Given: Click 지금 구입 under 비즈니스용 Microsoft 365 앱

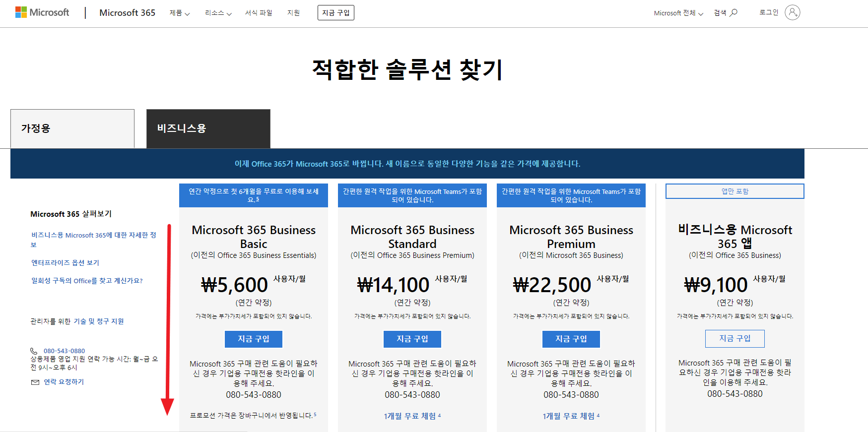Looking at the screenshot, I should (x=735, y=339).
